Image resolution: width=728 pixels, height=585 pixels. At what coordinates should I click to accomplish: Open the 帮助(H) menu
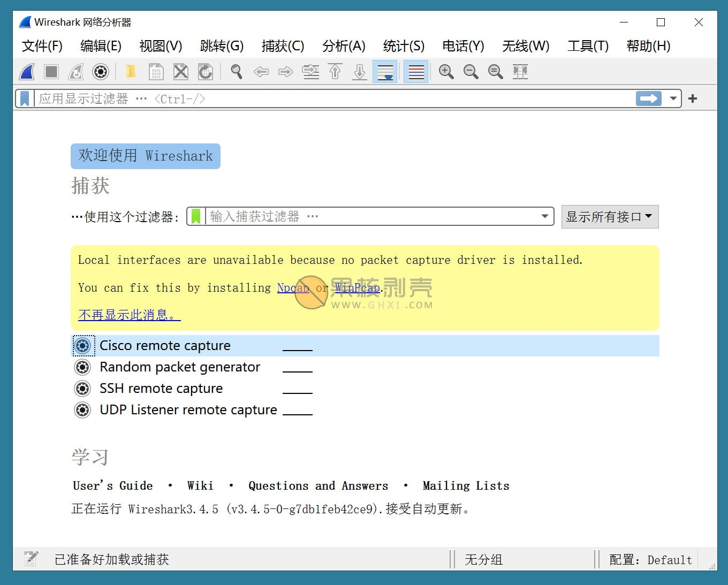(648, 46)
